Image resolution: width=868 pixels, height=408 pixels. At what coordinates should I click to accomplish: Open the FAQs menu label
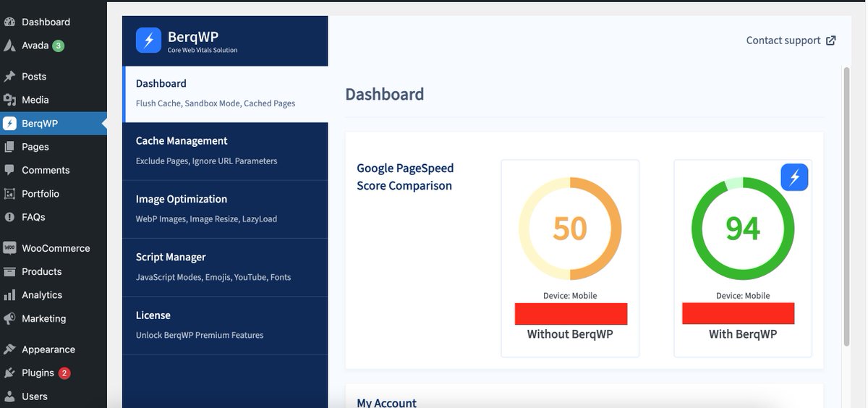coord(33,217)
